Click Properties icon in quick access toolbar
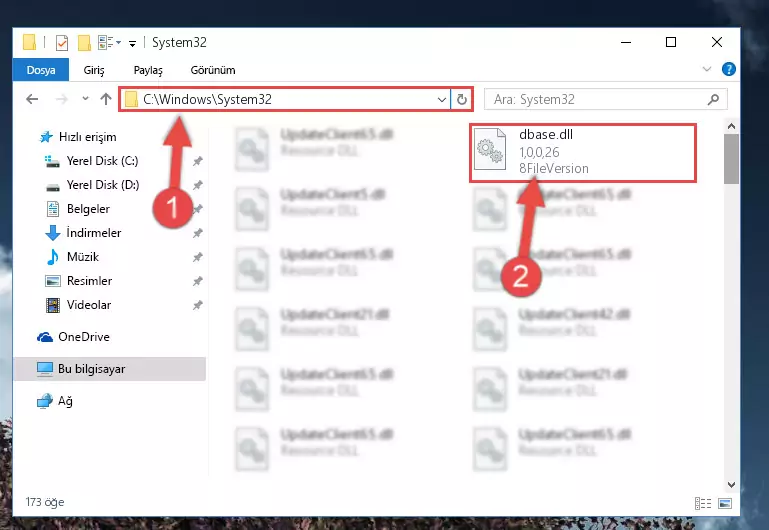Viewport: 769px width, 530px height. tap(62, 43)
